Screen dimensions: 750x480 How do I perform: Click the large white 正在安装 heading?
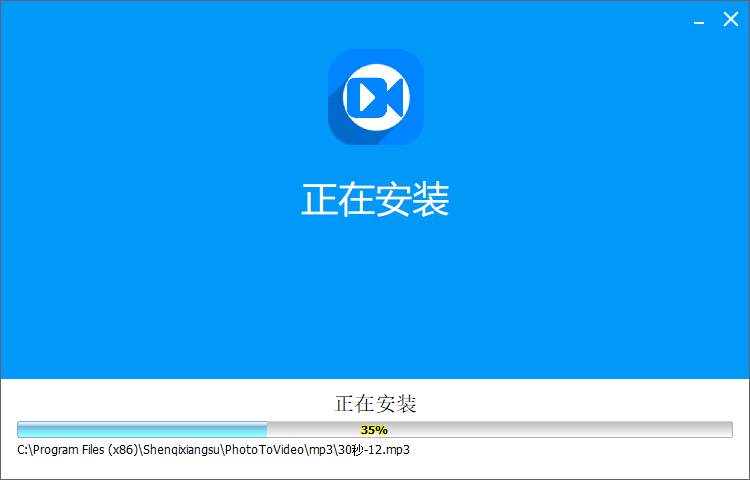[375, 200]
